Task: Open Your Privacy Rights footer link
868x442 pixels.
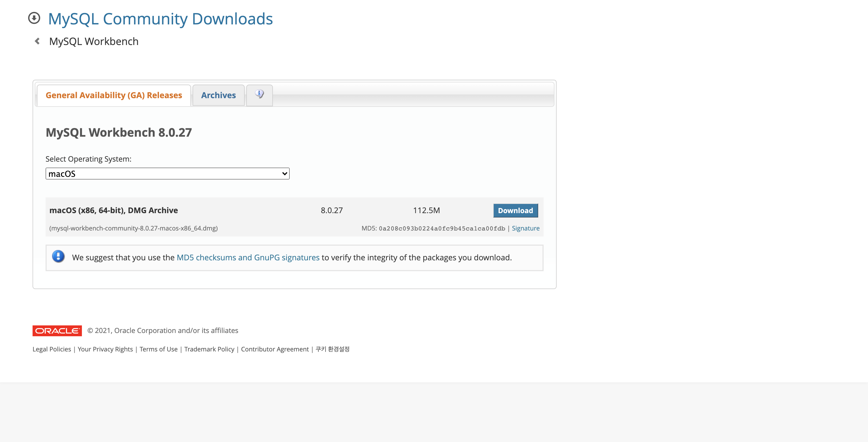Action: (105, 349)
